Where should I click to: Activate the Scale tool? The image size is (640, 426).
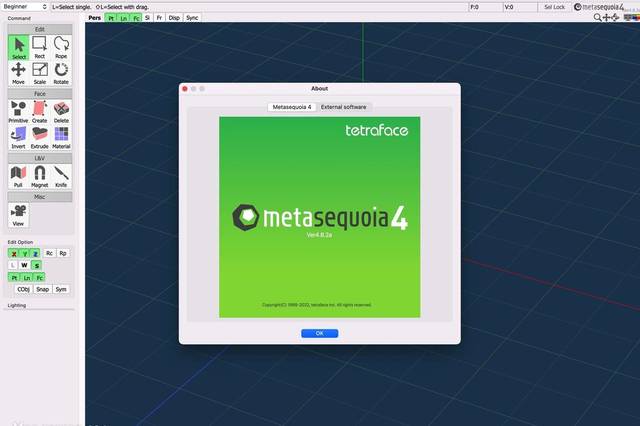[x=40, y=73]
